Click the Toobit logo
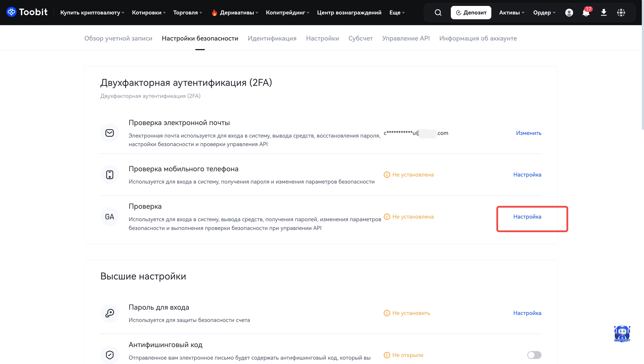Image resolution: width=644 pixels, height=364 pixels. pos(27,12)
